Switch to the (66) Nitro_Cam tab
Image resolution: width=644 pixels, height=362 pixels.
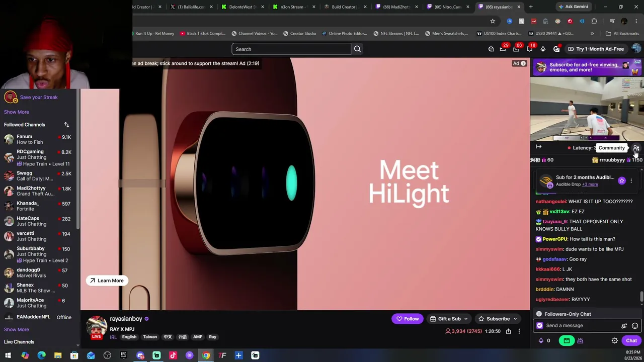pyautogui.click(x=447, y=7)
